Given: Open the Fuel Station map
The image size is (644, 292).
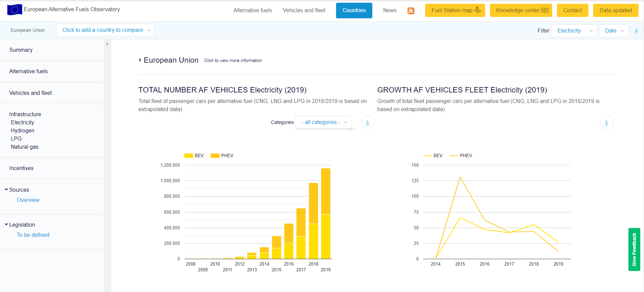Looking at the screenshot, I should pyautogui.click(x=455, y=10).
